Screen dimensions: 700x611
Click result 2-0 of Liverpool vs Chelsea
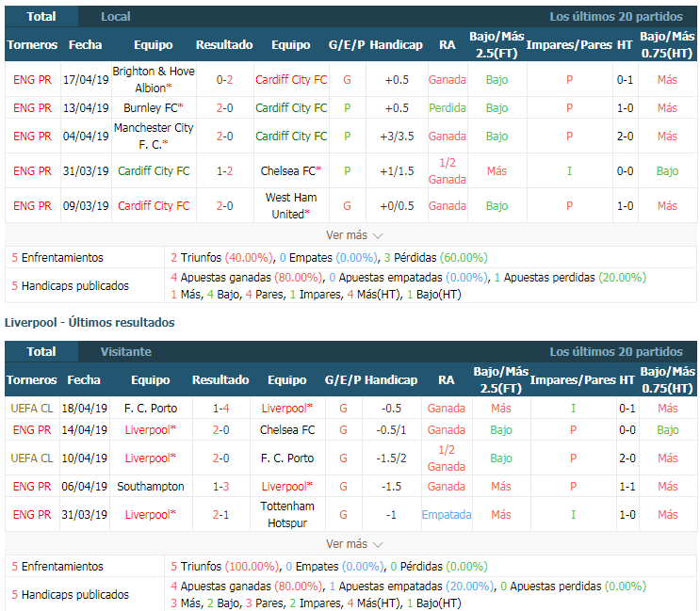point(221,430)
